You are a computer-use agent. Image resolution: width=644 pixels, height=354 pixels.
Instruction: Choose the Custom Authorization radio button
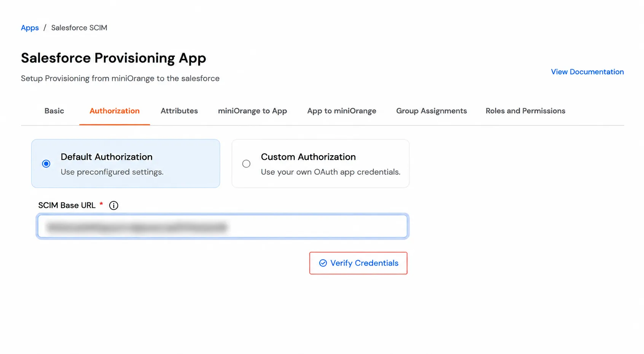coord(246,164)
